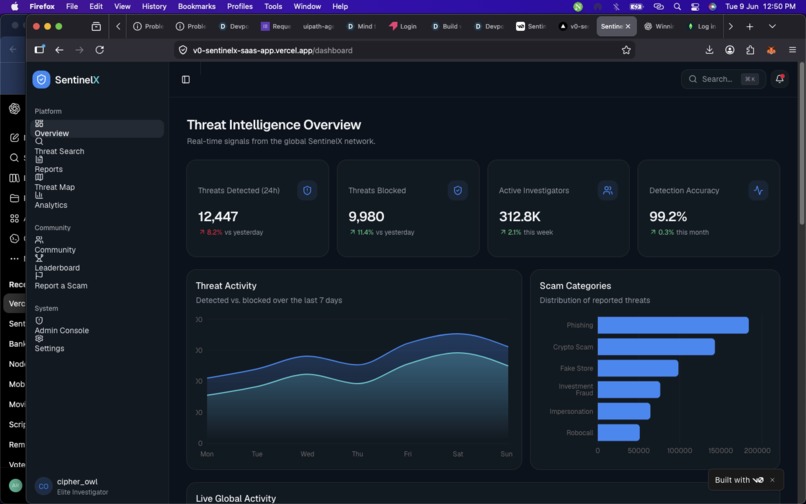The image size is (806, 504).
Task: Open the Firefox account icon
Action: pos(729,50)
